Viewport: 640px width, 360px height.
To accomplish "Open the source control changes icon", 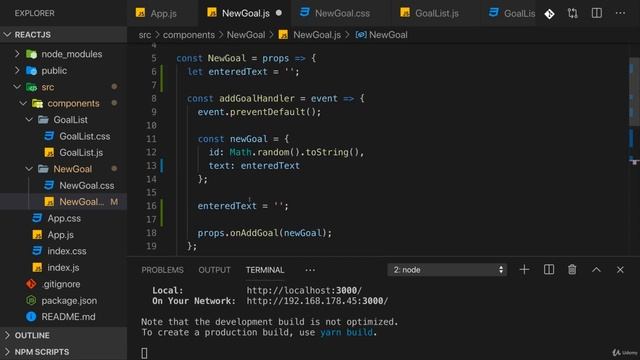I will pyautogui.click(x=549, y=14).
